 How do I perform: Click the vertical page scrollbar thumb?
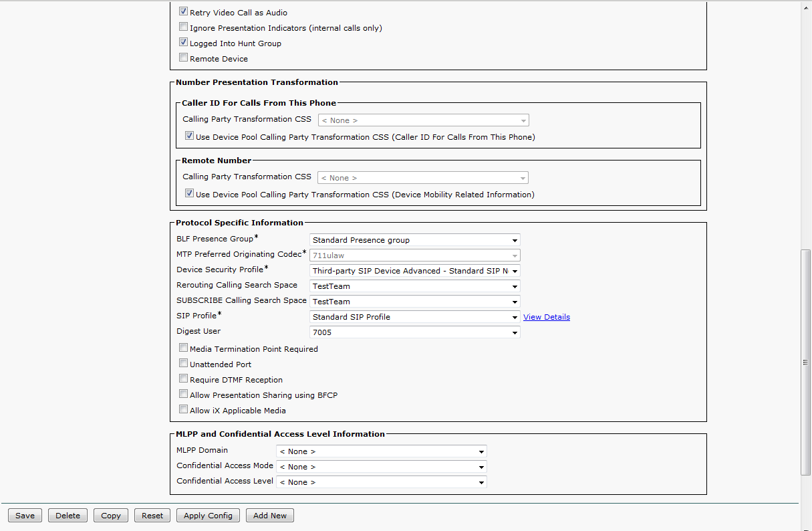[x=805, y=362]
